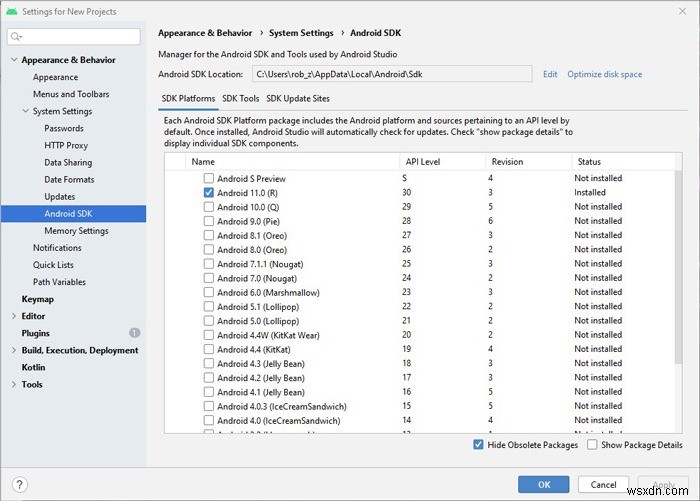Click the Android 4.1 (Jelly Bean) row name
This screenshot has width=700, height=501.
(261, 392)
